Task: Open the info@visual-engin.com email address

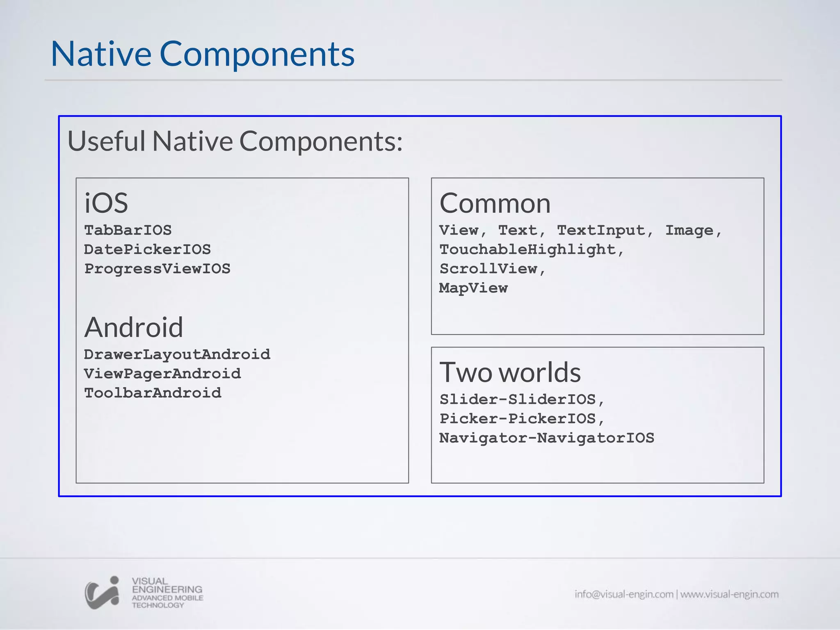Action: click(x=624, y=594)
